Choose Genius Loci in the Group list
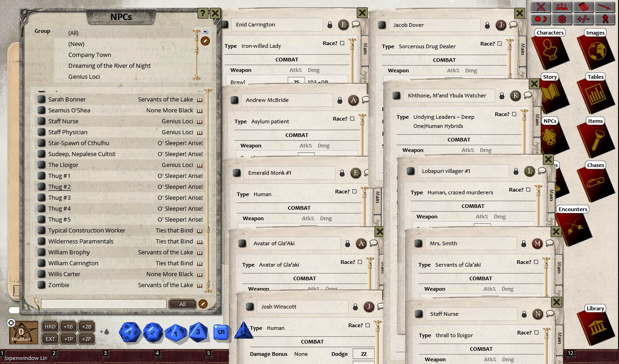The image size is (619, 364). 84,76
